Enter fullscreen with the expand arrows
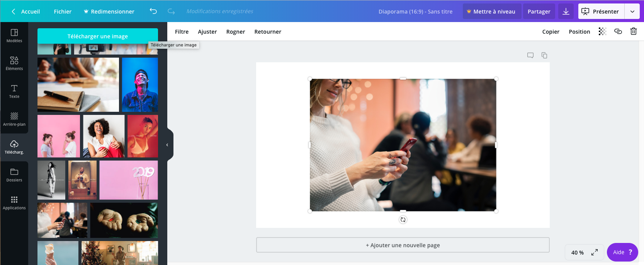The image size is (644, 265). tap(595, 252)
